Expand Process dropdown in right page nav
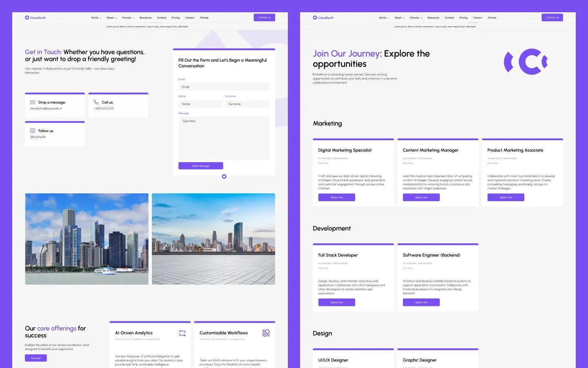This screenshot has height=368, width=588. click(416, 18)
